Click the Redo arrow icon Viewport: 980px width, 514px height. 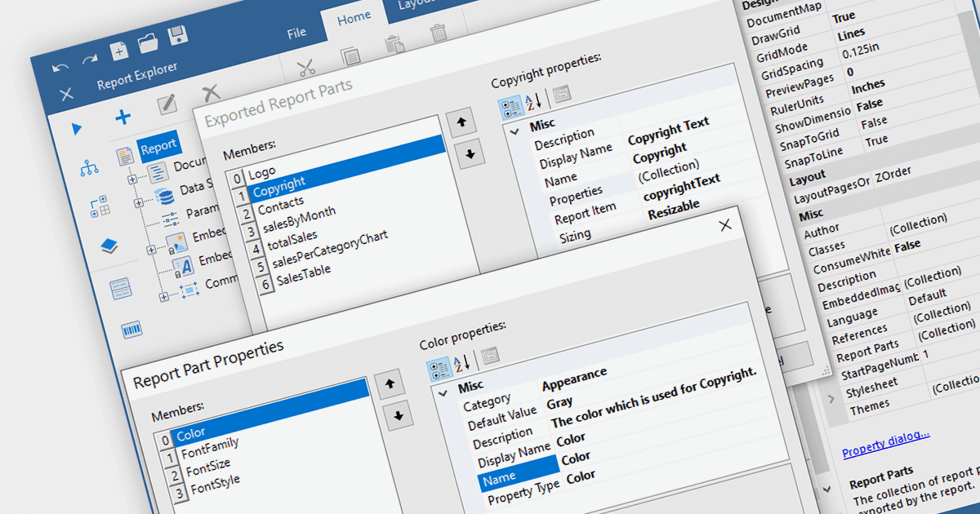[x=89, y=60]
